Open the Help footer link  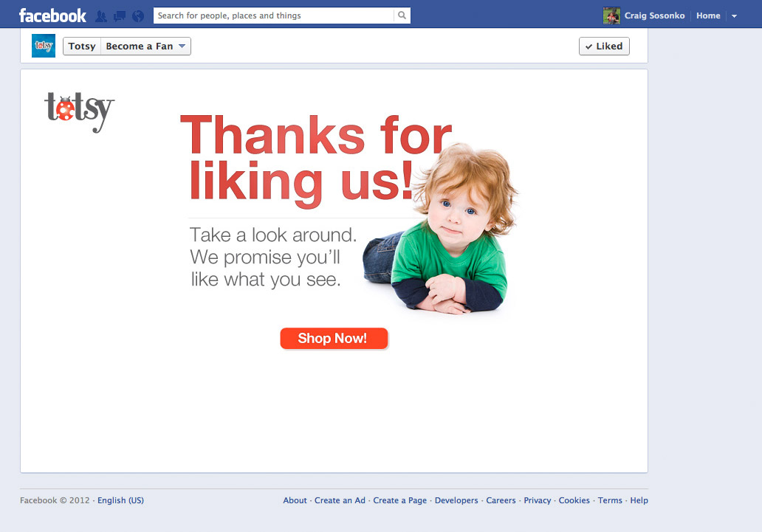click(x=639, y=500)
